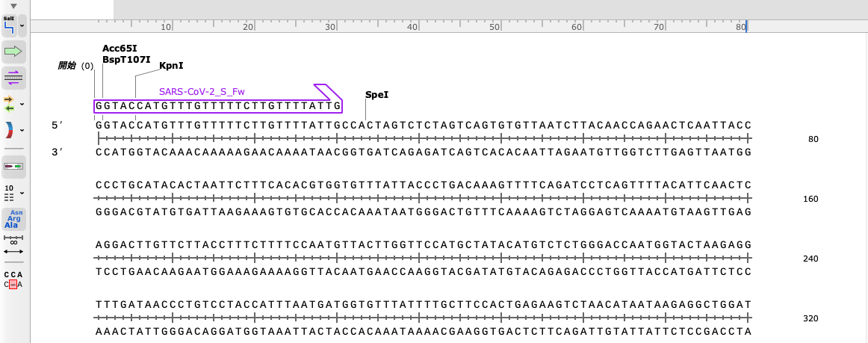Click the infinity line width icon
Viewport: 868px width, 343px height.
point(13,241)
